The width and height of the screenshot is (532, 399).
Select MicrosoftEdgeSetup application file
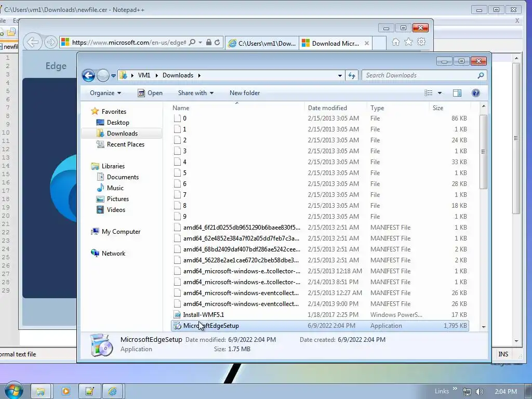pos(320,326)
